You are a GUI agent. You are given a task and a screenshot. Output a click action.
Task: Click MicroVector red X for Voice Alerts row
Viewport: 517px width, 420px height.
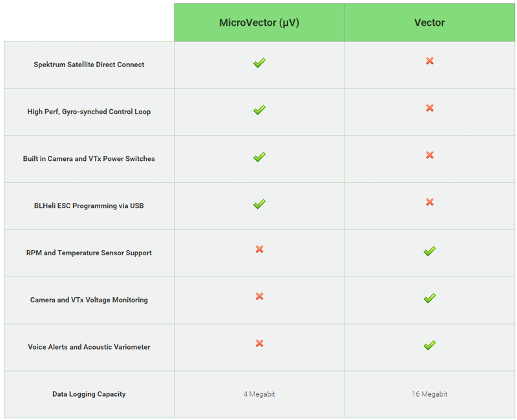[260, 344]
